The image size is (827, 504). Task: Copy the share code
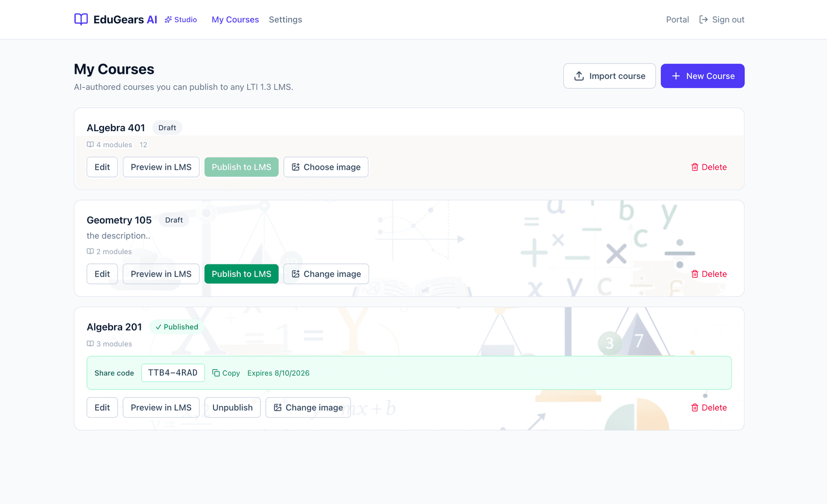coord(226,373)
